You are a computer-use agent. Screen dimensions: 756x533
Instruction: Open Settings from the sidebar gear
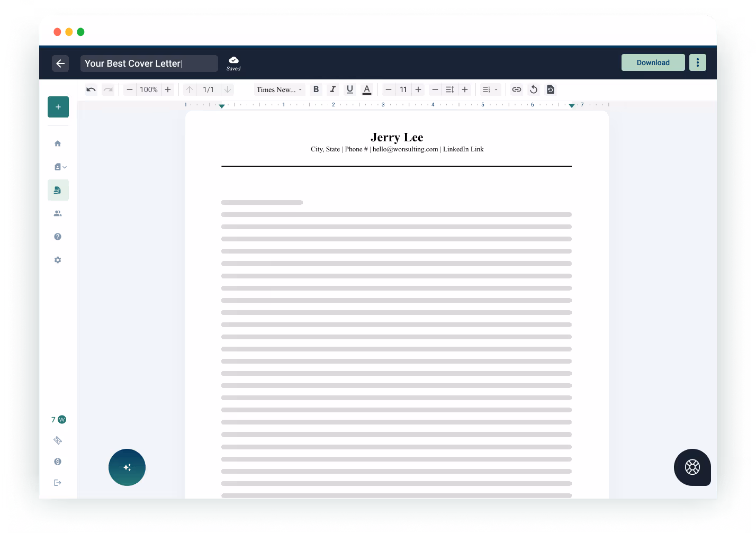[58, 260]
